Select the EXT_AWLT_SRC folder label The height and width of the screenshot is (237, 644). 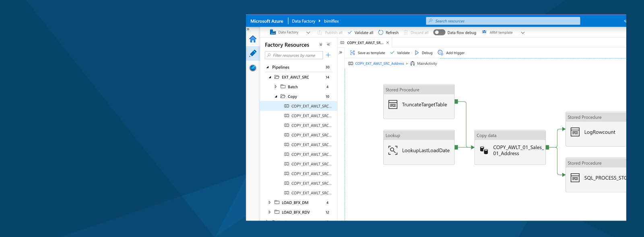(x=295, y=77)
